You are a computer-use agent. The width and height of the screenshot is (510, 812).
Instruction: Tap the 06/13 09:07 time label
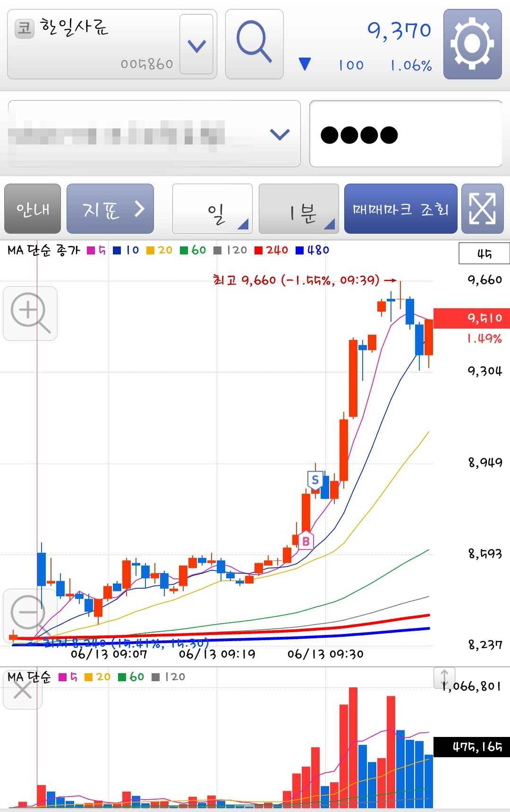[x=109, y=654]
